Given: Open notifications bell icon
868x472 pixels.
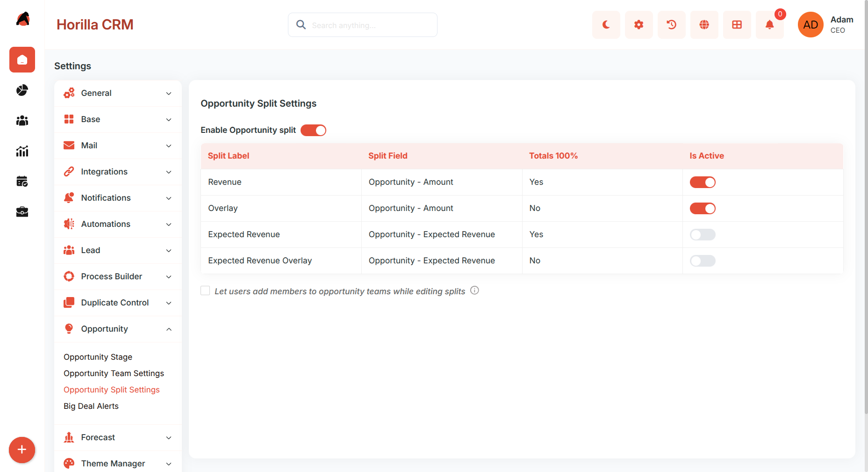Looking at the screenshot, I should (769, 25).
